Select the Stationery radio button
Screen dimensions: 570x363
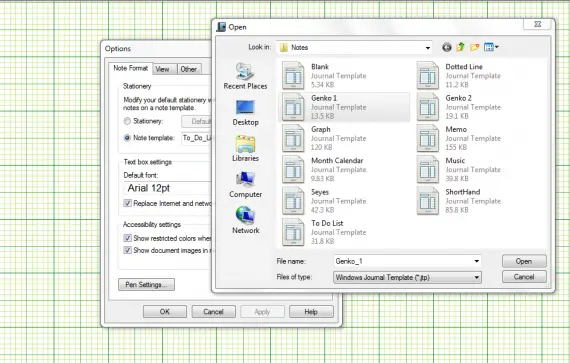[127, 121]
